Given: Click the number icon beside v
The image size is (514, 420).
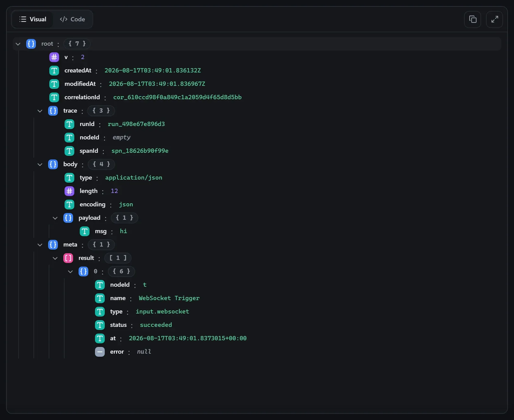Looking at the screenshot, I should point(54,57).
